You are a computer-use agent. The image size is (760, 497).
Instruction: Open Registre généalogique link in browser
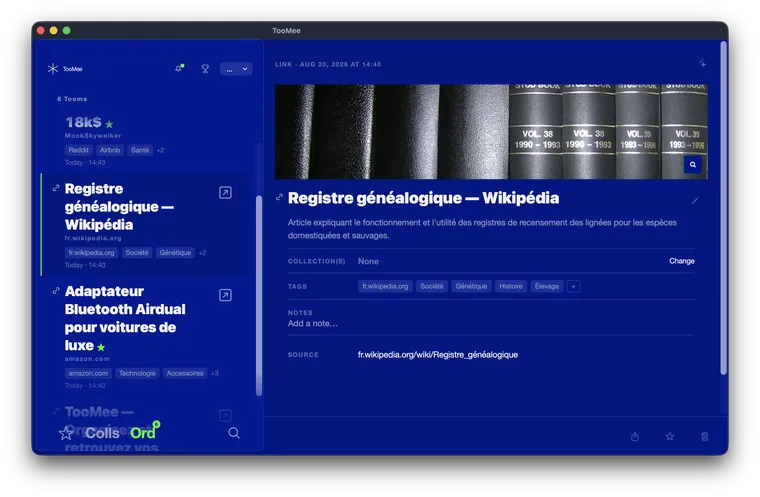[x=225, y=193]
